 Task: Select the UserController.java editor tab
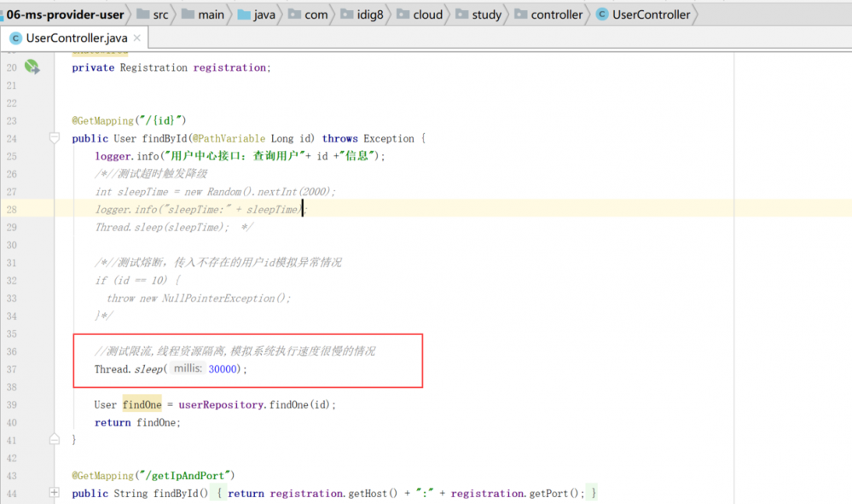click(x=76, y=38)
